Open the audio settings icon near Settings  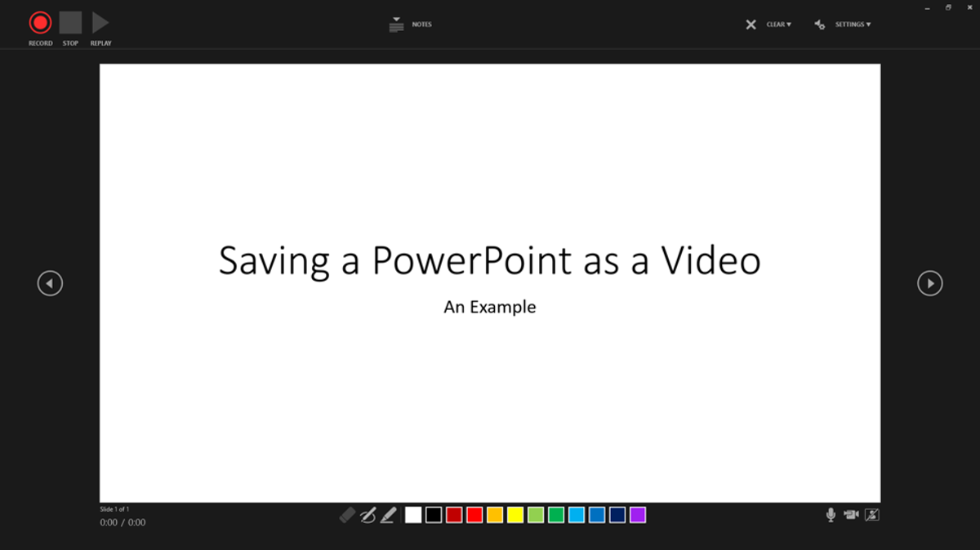[x=819, y=24]
